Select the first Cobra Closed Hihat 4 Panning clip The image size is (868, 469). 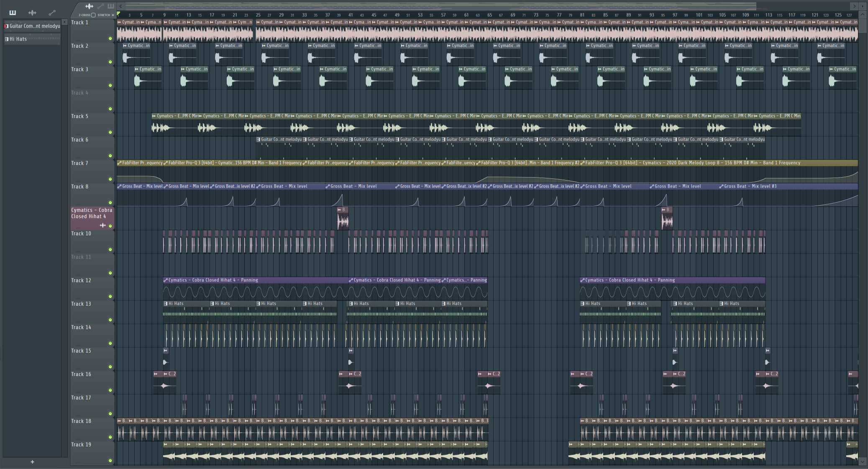click(x=256, y=289)
